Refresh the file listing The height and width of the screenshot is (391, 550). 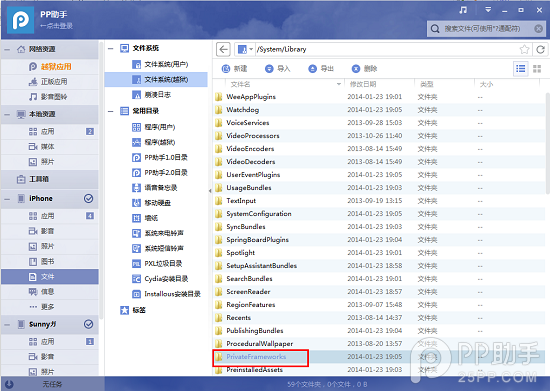(540, 49)
